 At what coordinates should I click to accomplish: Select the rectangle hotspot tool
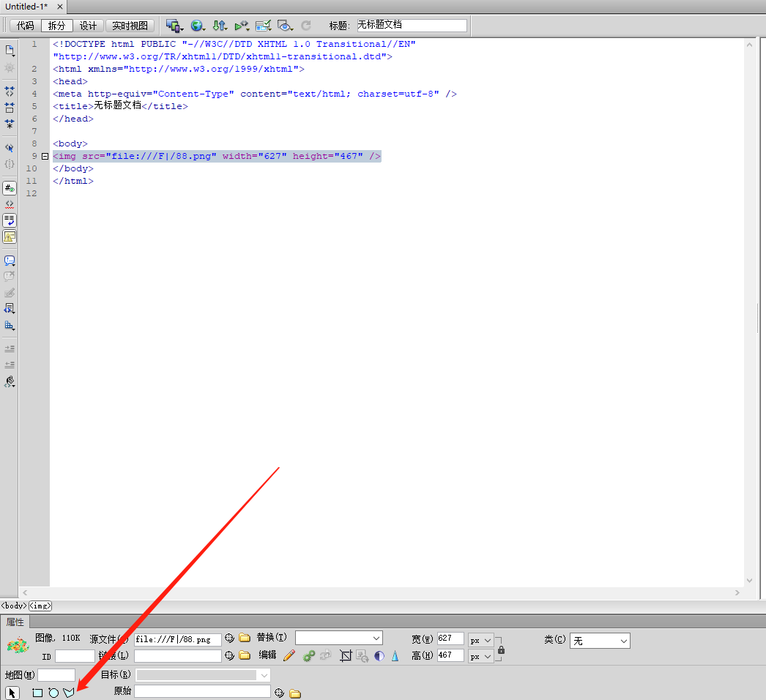37,693
